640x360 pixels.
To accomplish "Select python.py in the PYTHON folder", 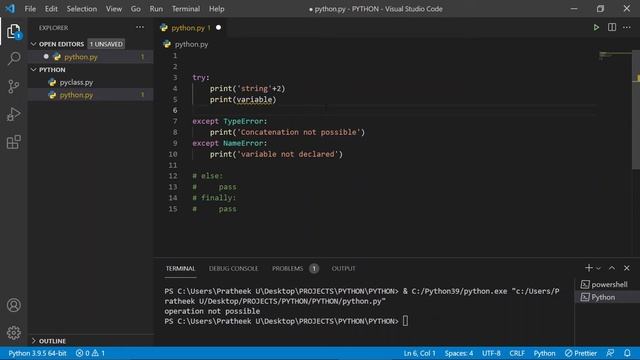I will click(91, 95).
